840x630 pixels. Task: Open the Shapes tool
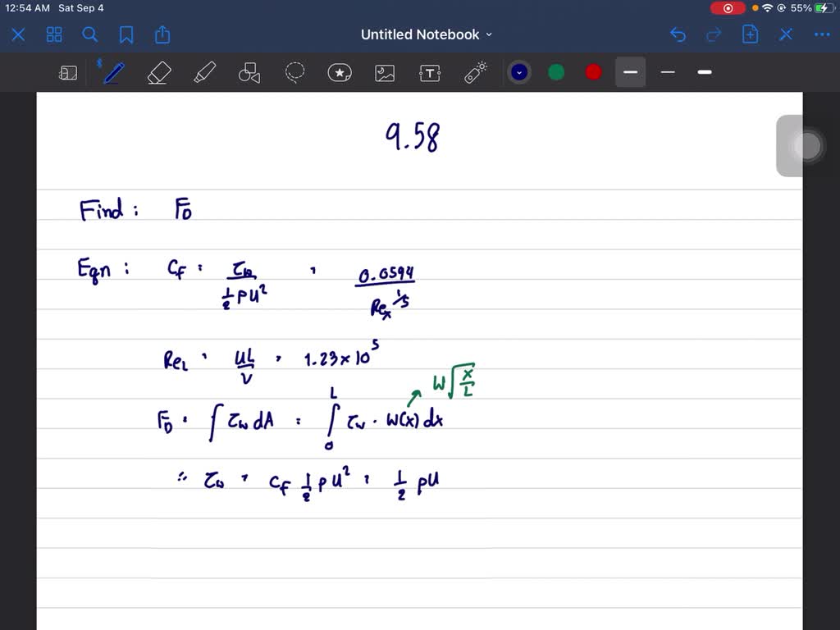click(249, 72)
